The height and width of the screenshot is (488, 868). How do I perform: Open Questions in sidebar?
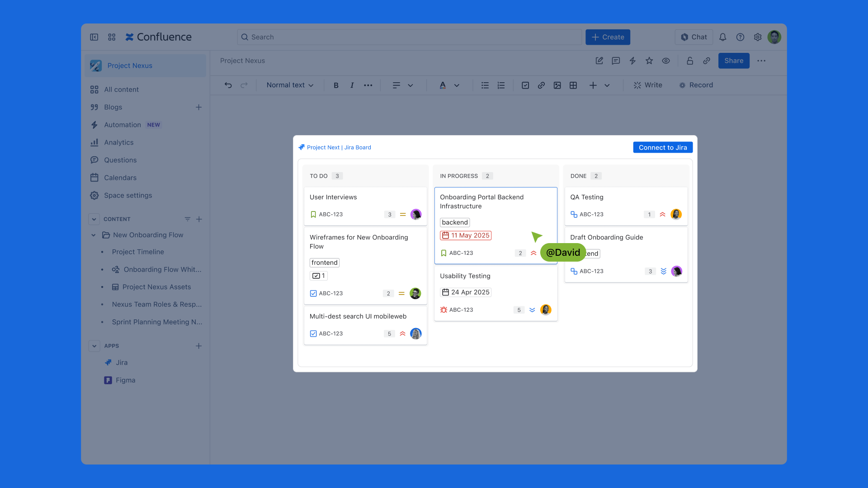(120, 160)
